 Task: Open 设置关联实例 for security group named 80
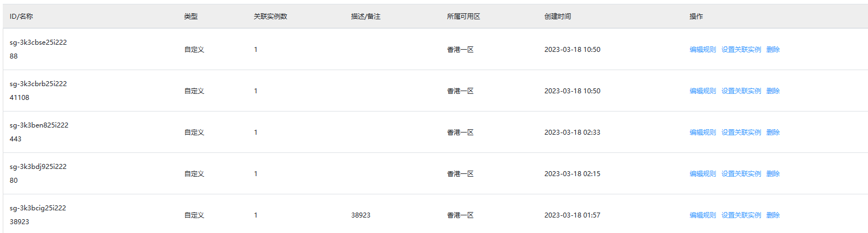(x=741, y=174)
